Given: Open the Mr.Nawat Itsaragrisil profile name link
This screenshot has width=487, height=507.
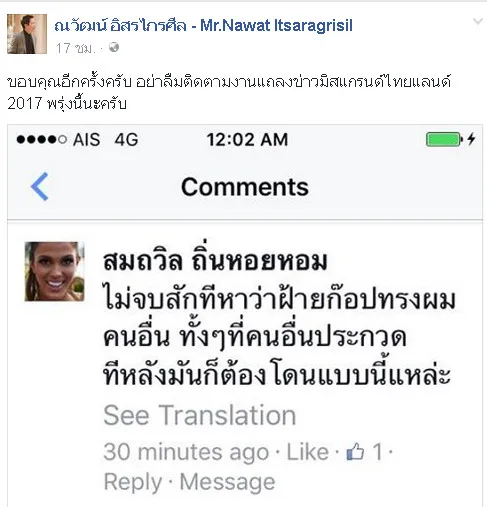Looking at the screenshot, I should click(203, 26).
